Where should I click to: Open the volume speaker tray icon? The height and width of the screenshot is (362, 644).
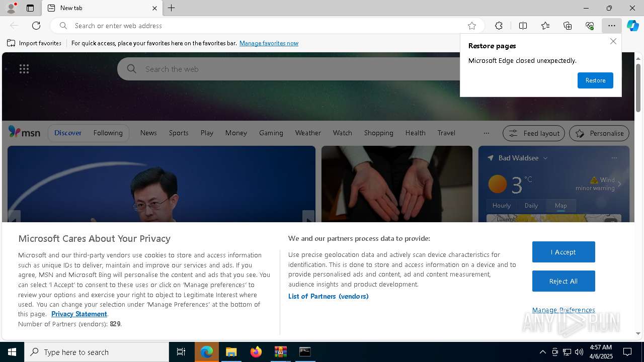[x=579, y=352]
